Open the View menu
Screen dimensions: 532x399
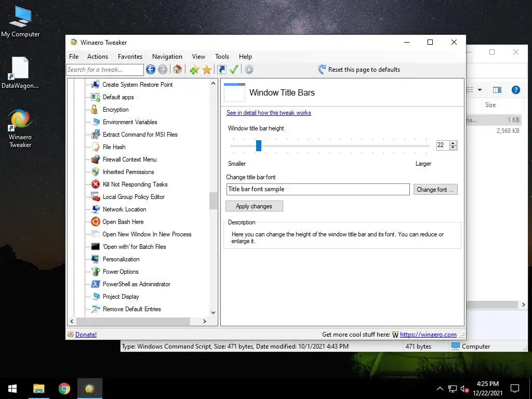198,57
